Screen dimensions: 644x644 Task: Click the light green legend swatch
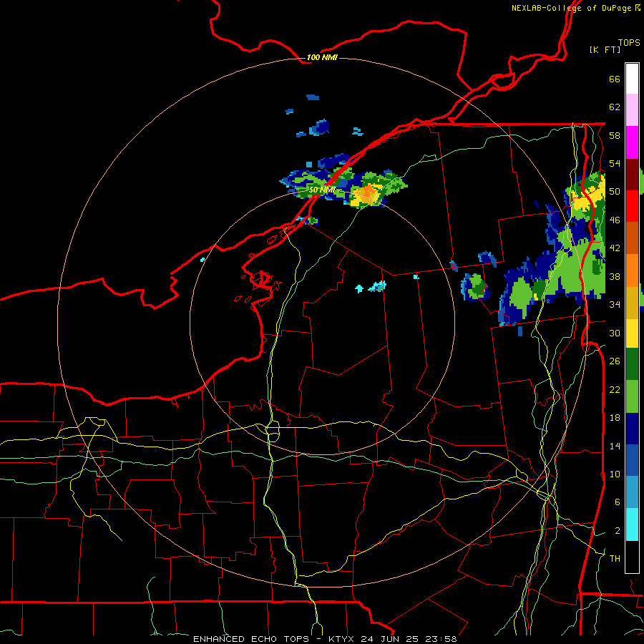point(632,396)
